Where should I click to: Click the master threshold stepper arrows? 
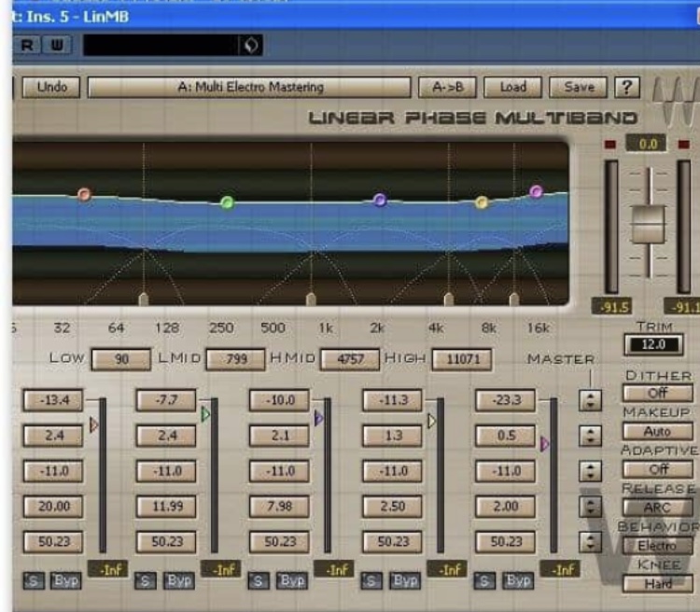point(590,400)
